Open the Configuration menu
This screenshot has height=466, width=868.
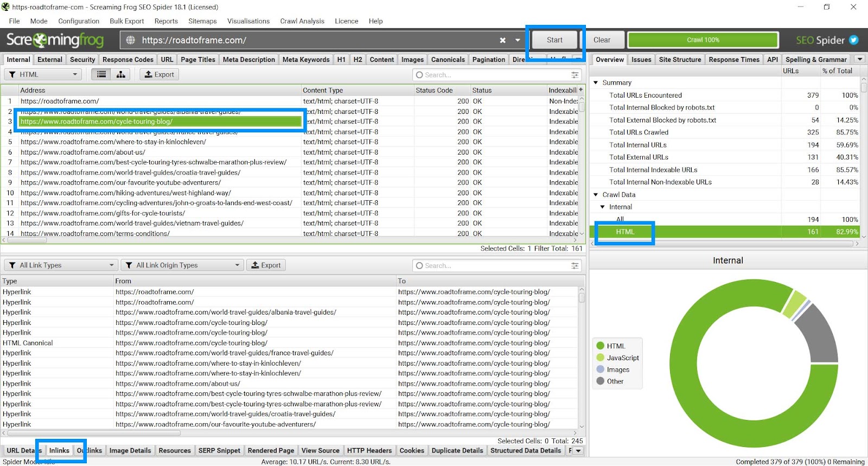[79, 21]
